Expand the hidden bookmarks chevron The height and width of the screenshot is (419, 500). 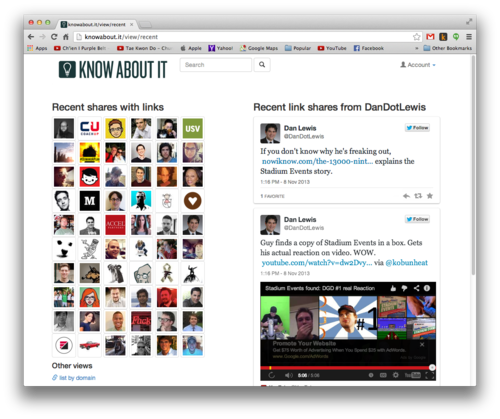point(416,48)
